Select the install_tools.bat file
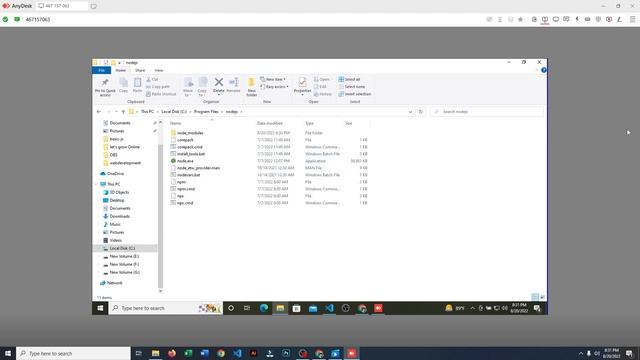This screenshot has width=640, height=360. click(191, 154)
